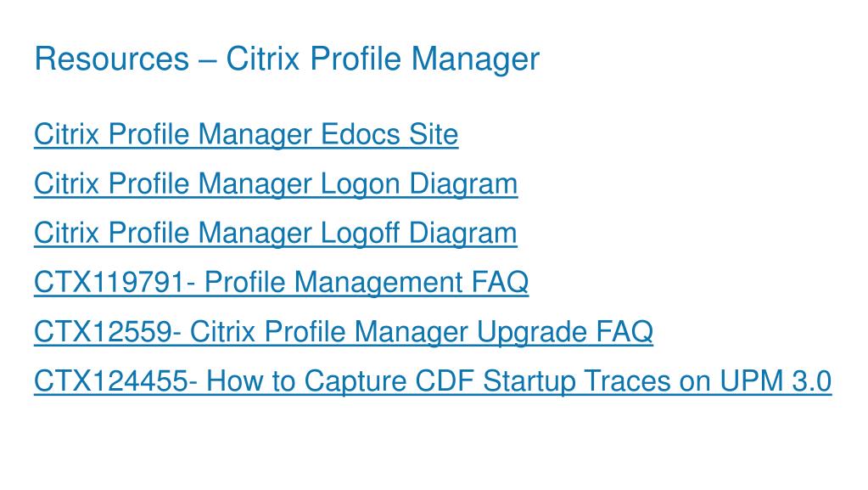Click the word Site in Edocs link
Image resolution: width=868 pixels, height=490 pixels.
pyautogui.click(x=434, y=134)
